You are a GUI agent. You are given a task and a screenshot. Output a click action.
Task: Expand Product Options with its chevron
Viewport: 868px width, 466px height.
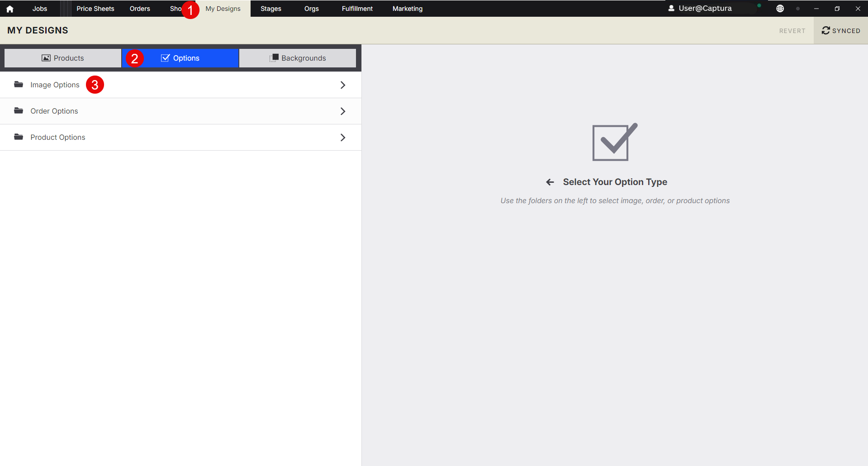[x=343, y=138]
